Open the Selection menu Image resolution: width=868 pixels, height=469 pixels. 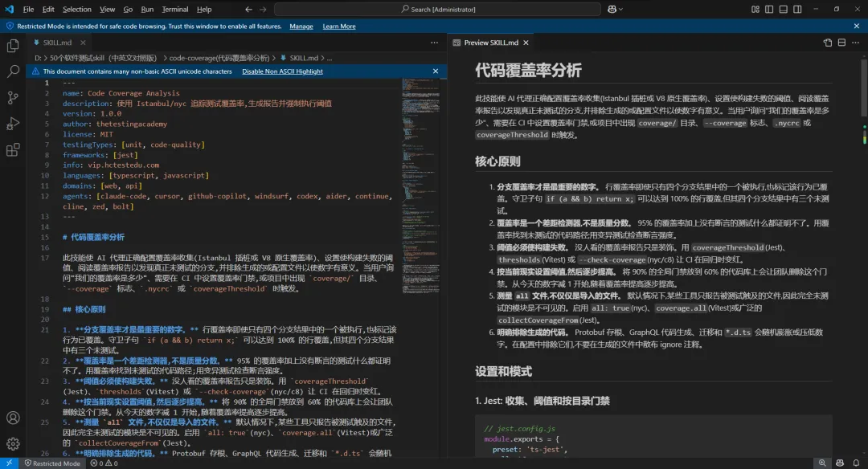tap(77, 10)
